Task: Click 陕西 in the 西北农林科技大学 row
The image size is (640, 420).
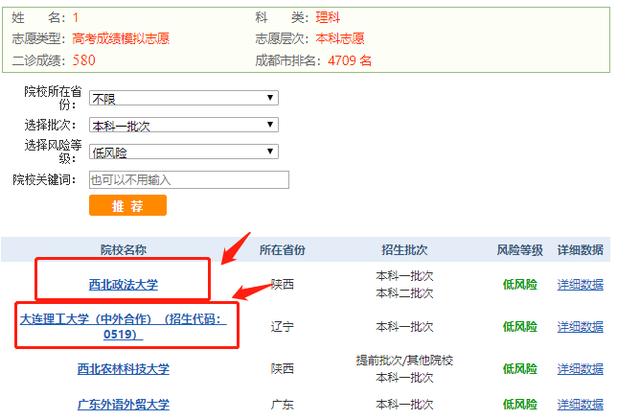Action: [x=282, y=369]
